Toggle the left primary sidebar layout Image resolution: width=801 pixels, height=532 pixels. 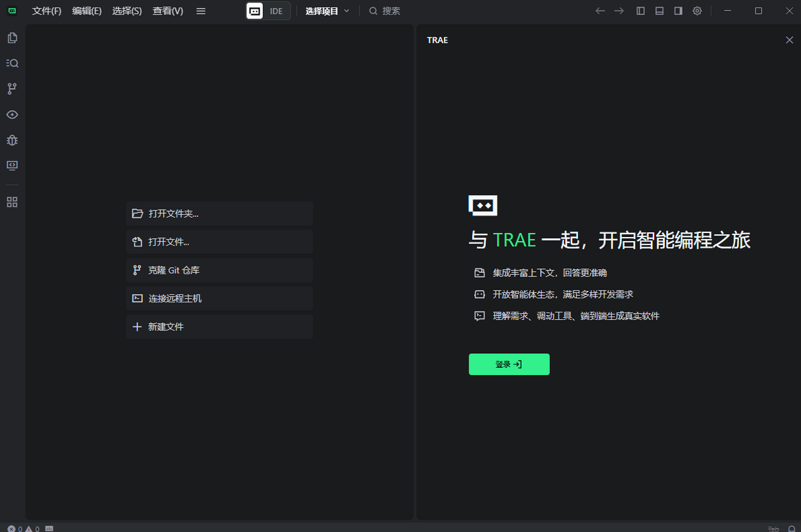click(x=641, y=11)
